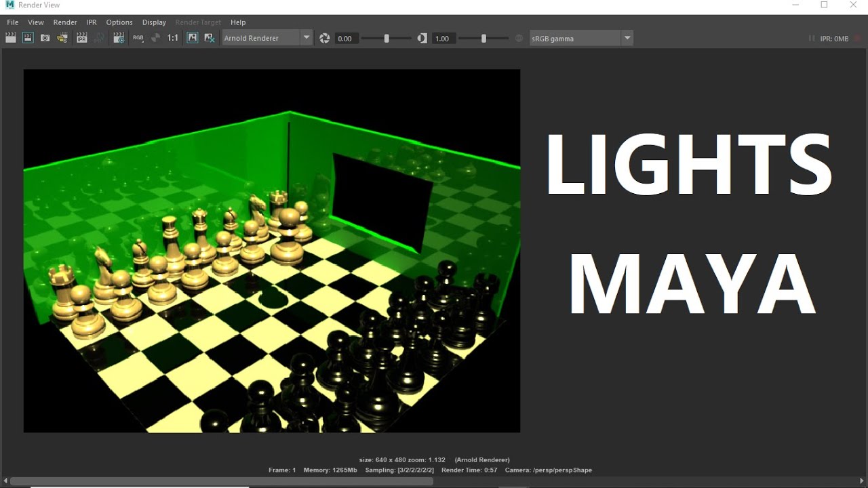
Task: Click the gamma slider handle
Action: click(484, 39)
